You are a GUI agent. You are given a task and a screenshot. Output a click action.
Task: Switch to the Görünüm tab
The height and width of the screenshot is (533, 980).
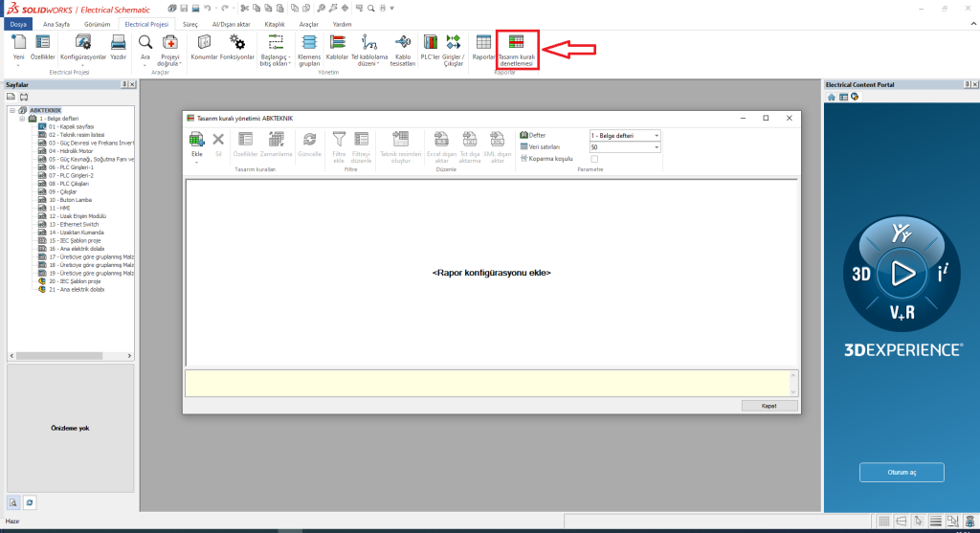point(98,24)
